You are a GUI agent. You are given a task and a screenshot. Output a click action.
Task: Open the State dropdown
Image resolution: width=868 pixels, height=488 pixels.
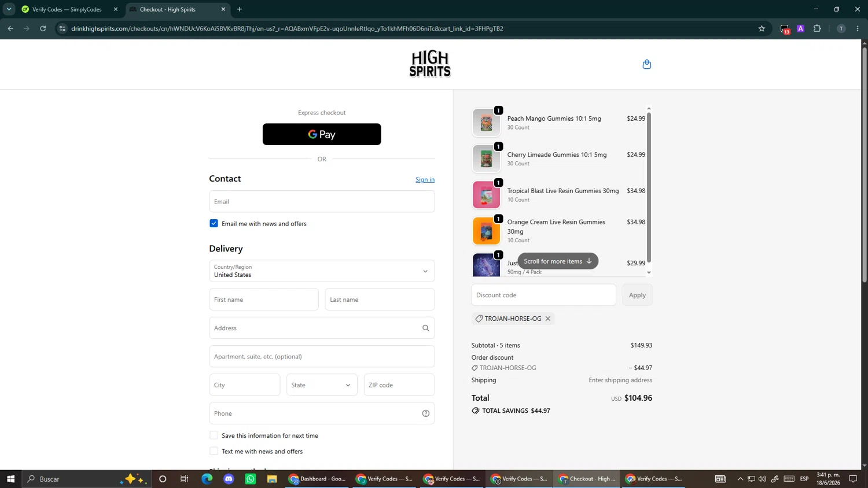tap(322, 385)
